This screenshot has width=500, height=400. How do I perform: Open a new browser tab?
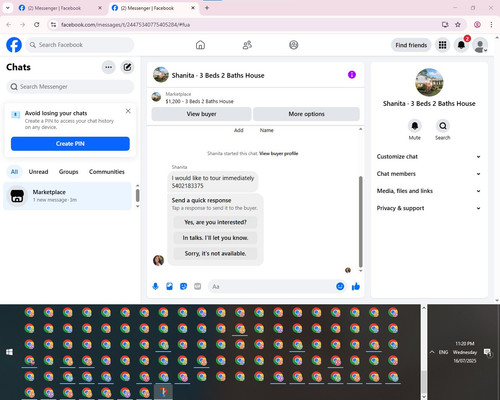click(x=207, y=8)
